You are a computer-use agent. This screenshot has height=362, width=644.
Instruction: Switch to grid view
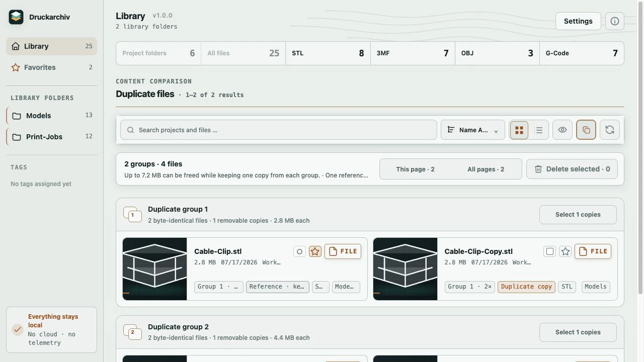tap(519, 130)
